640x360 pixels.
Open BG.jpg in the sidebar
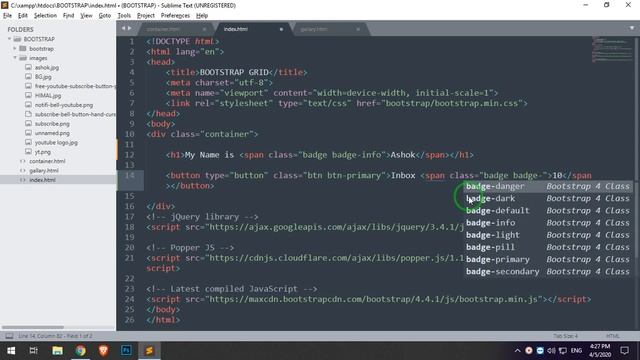point(43,77)
